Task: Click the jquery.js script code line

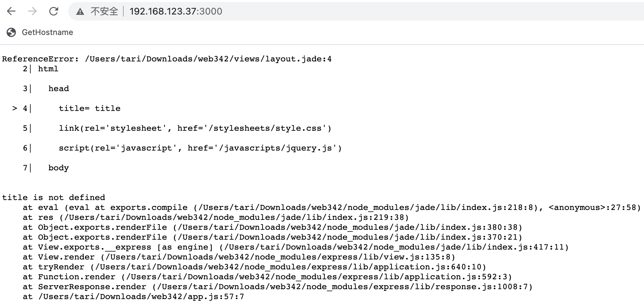Action: pyautogui.click(x=182, y=148)
